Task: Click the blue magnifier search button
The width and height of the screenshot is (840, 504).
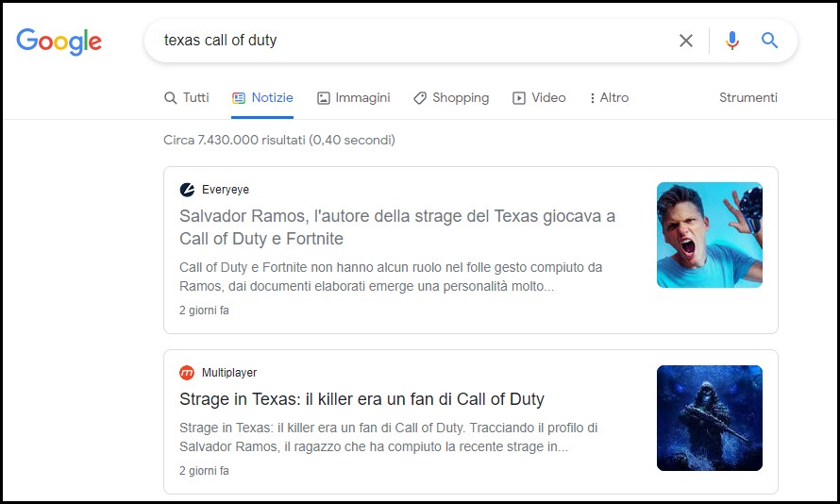Action: 769,41
